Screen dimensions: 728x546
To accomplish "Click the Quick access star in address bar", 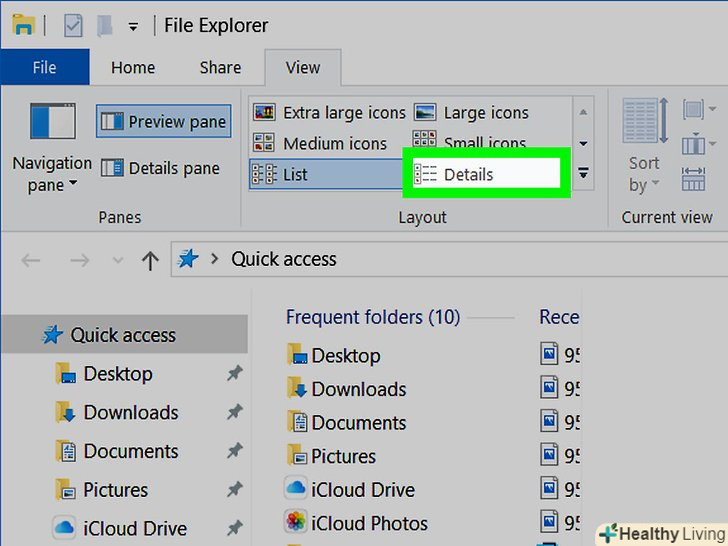I will click(x=188, y=259).
